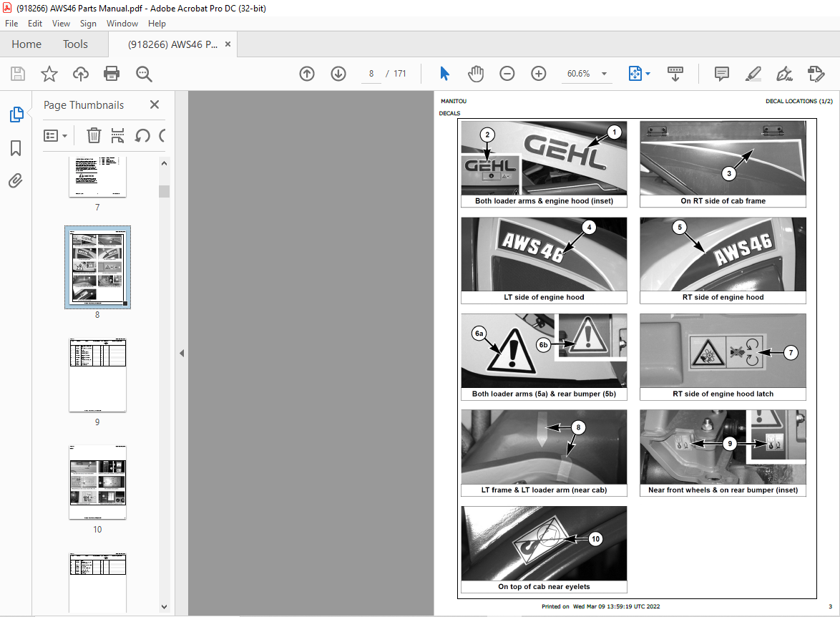Screen dimensions: 840x617
Task: Print the document with the printer icon
Action: click(x=112, y=74)
